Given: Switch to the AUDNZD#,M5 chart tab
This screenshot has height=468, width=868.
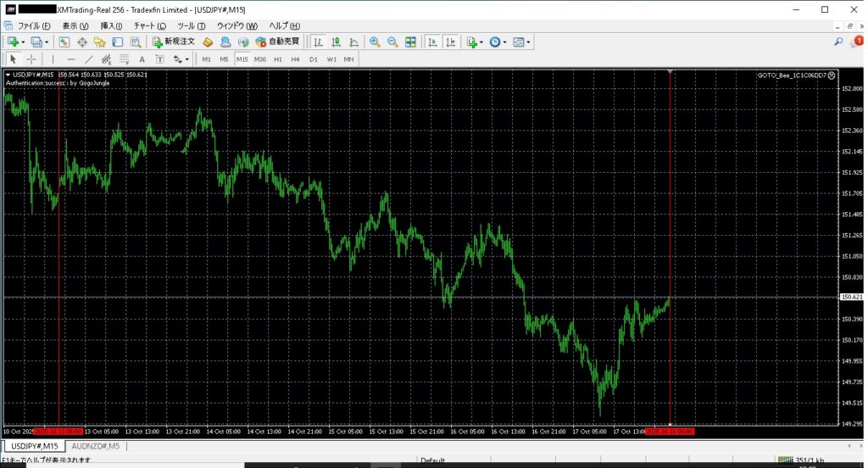Looking at the screenshot, I should (95, 446).
